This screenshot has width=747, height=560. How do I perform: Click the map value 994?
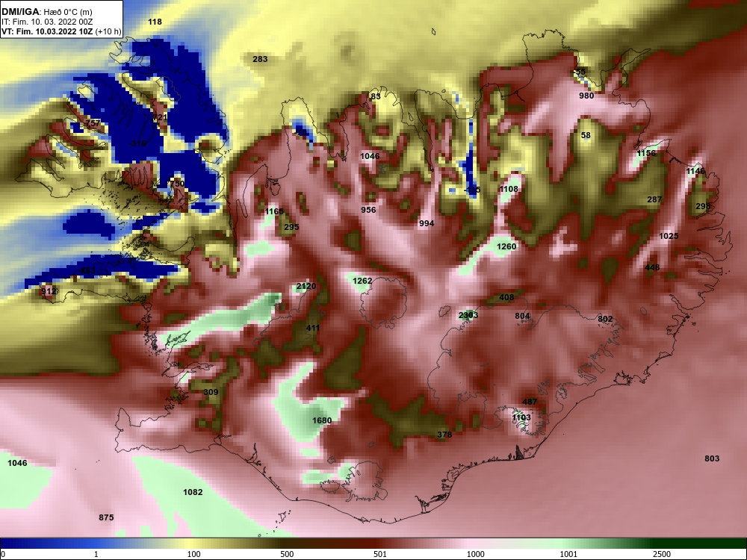(427, 223)
